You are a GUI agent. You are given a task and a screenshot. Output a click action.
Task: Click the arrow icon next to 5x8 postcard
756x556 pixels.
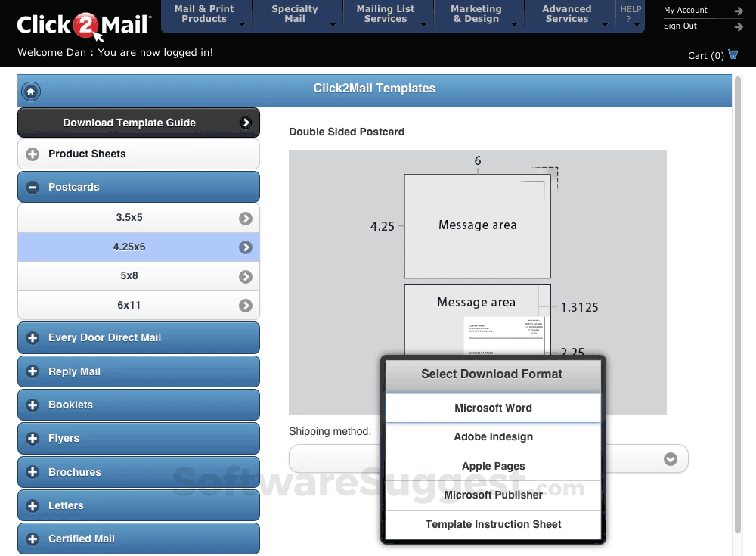(x=245, y=275)
